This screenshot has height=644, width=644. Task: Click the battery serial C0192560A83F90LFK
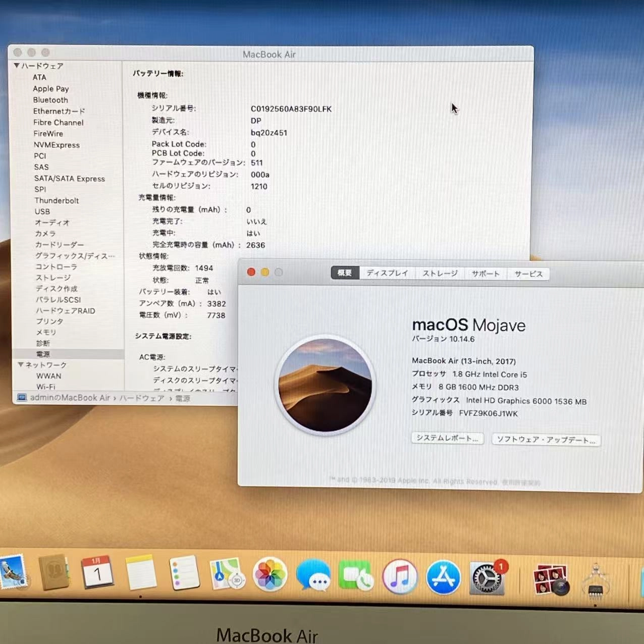[291, 109]
